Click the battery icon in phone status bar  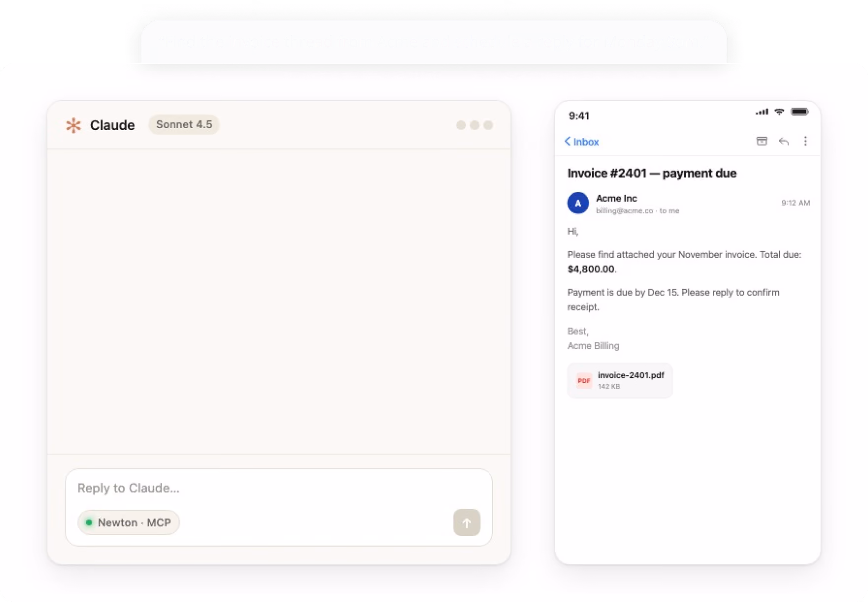tap(800, 112)
